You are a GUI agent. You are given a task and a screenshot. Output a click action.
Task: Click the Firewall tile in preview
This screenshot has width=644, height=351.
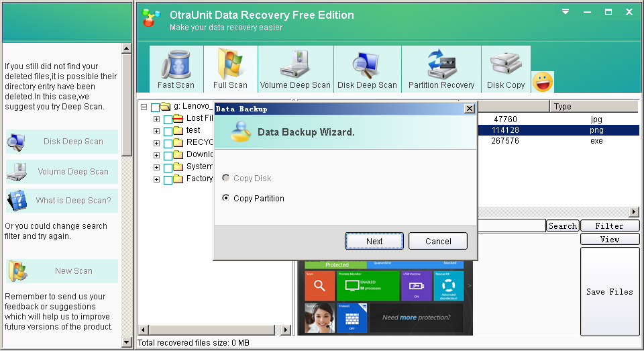tap(352, 317)
